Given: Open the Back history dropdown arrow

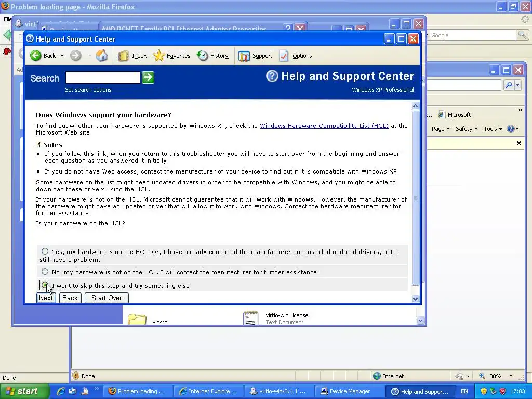Looking at the screenshot, I should 62,56.
